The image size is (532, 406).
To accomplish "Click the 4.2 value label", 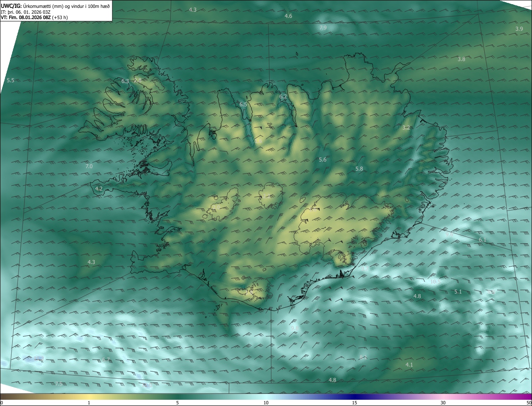I will 99,188.
